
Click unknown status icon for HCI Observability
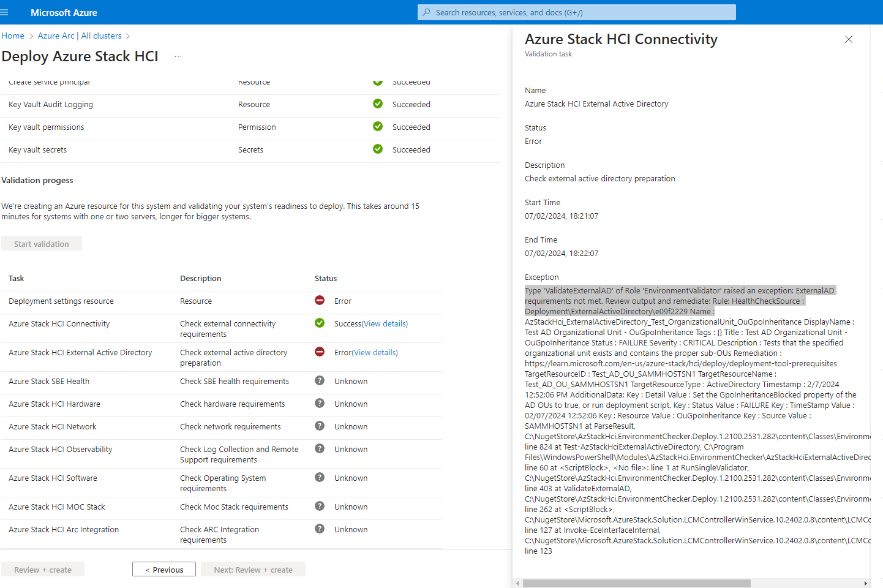click(x=320, y=448)
